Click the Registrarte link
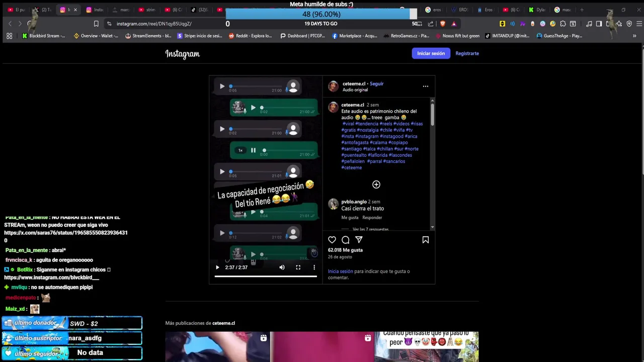 coord(467,53)
